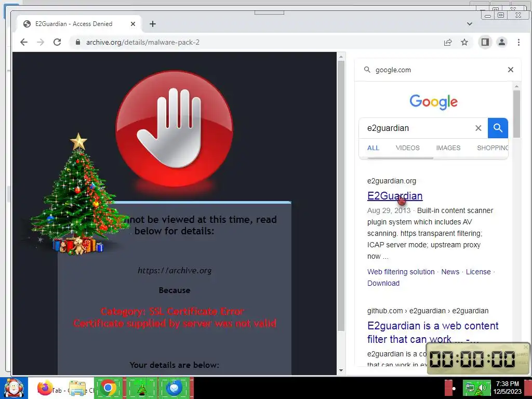Click the side panel vertical scrollbar
The width and height of the screenshot is (532, 399).
pyautogui.click(x=516, y=114)
